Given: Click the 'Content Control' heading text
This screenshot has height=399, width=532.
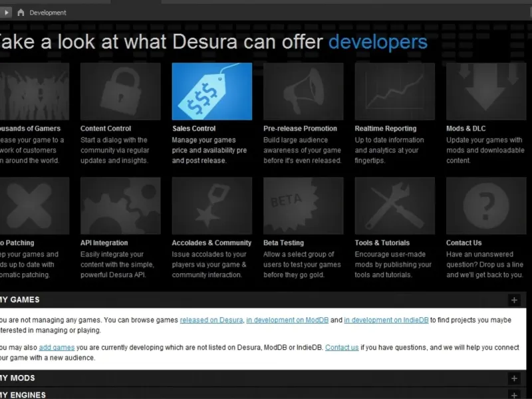Looking at the screenshot, I should [x=106, y=128].
